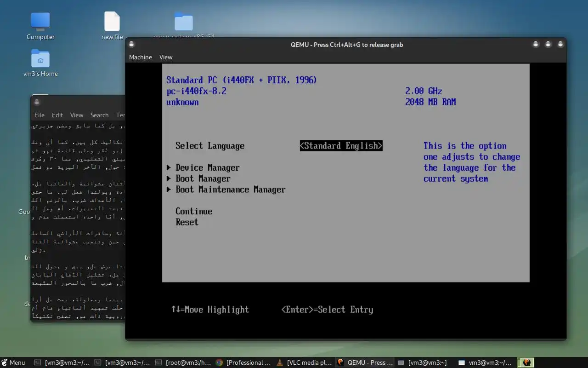Open the Menu button on the taskbar
Screen dimensions: 588x368
(x=13, y=362)
